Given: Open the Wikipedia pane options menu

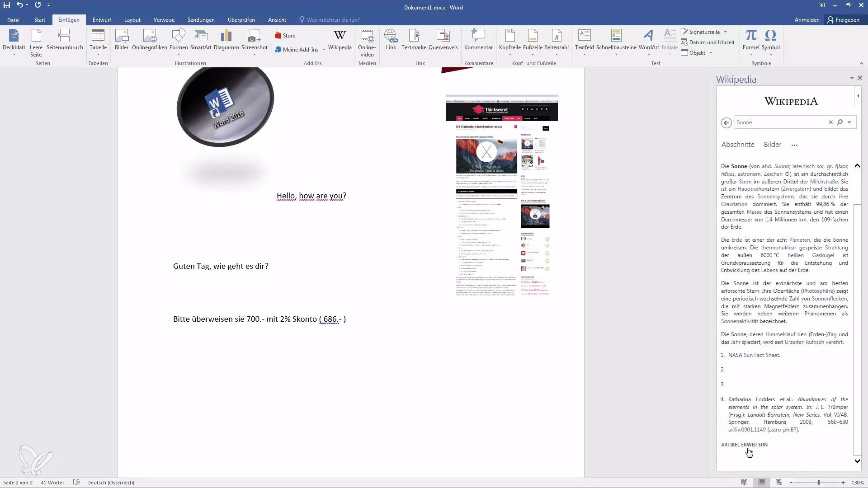Looking at the screenshot, I should (852, 78).
